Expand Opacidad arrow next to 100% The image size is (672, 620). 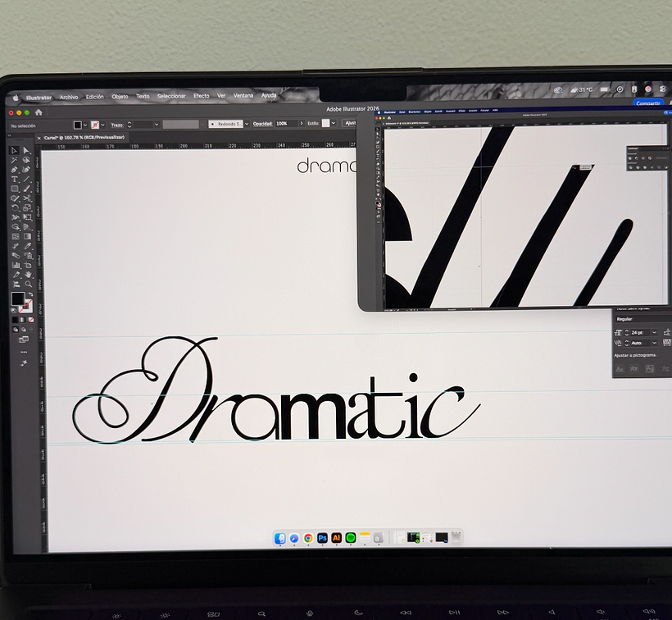(x=302, y=124)
